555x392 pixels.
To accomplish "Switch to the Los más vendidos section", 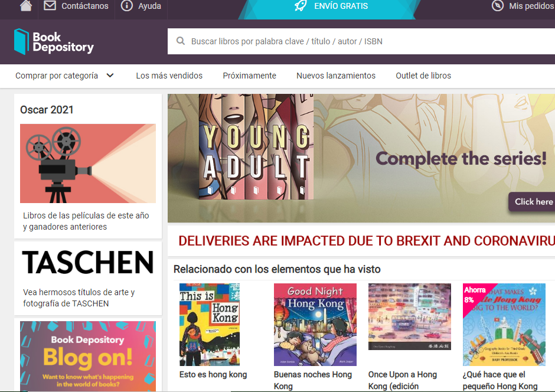I will 169,76.
